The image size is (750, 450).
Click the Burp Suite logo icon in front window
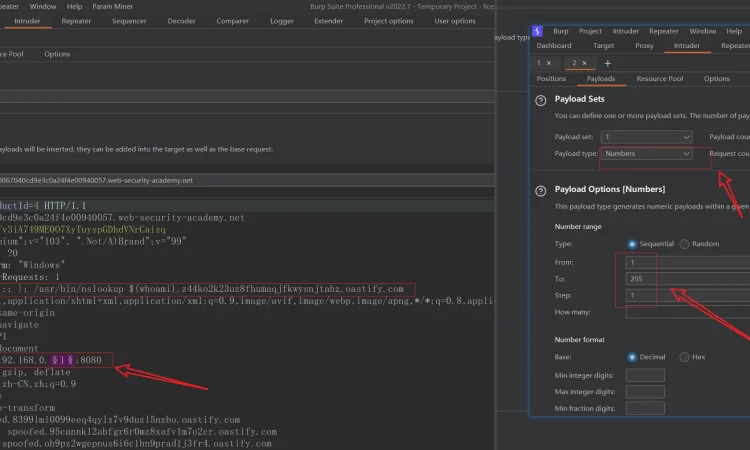[537, 31]
